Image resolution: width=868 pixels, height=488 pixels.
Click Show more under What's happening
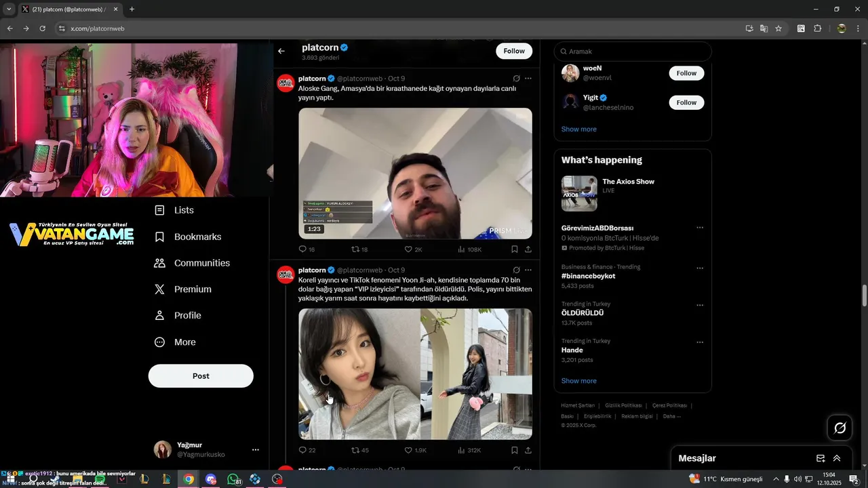coord(579,381)
